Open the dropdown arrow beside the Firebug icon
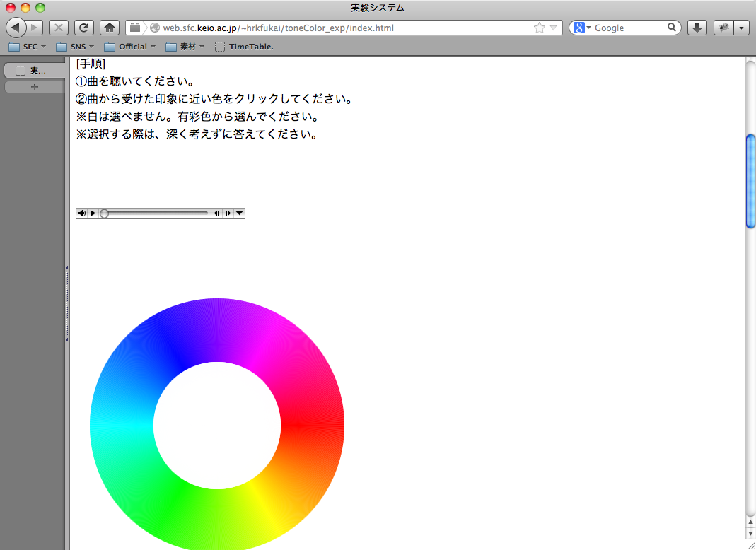 pos(741,28)
